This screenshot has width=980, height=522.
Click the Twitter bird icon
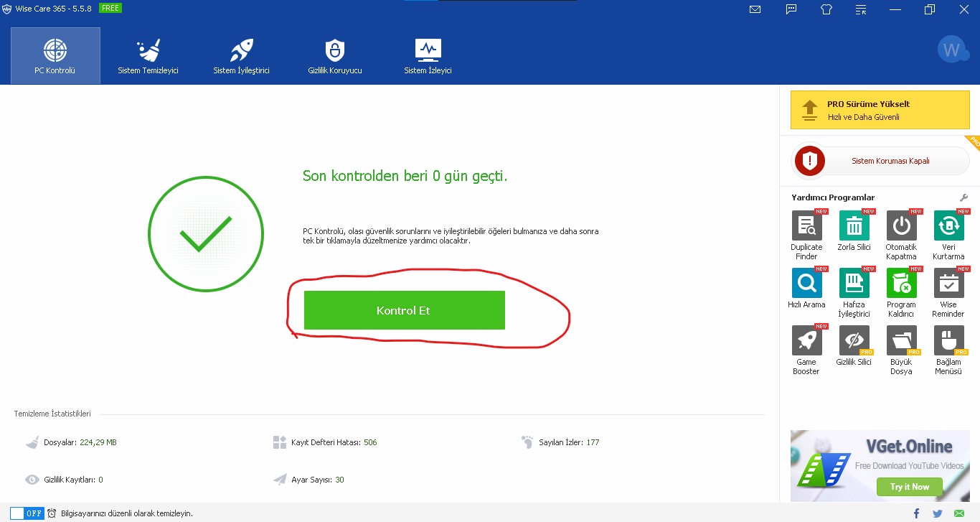[938, 513]
